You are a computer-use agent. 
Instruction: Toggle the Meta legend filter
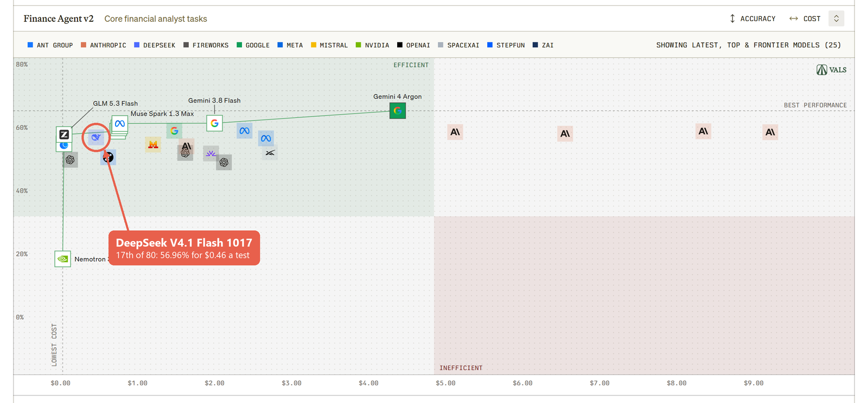tap(290, 45)
